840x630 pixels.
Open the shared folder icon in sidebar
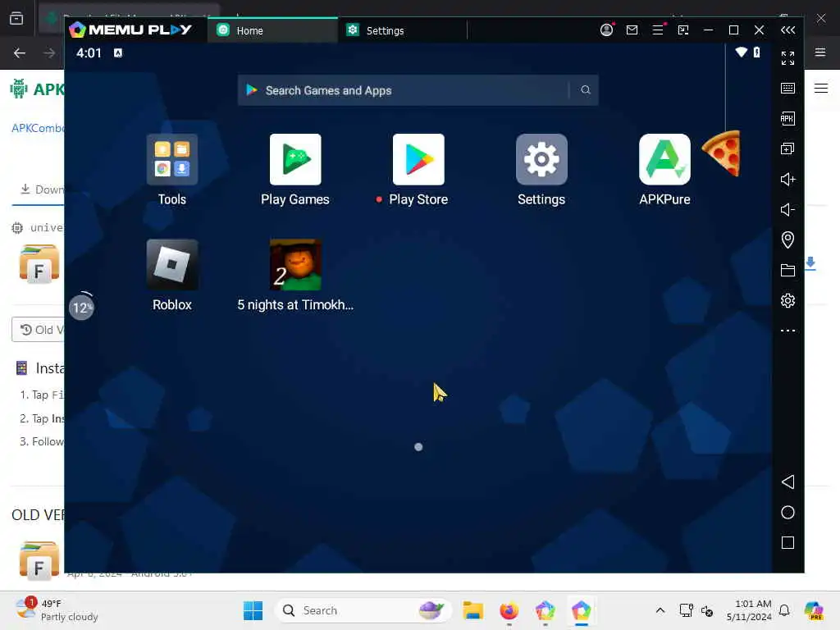[787, 270]
